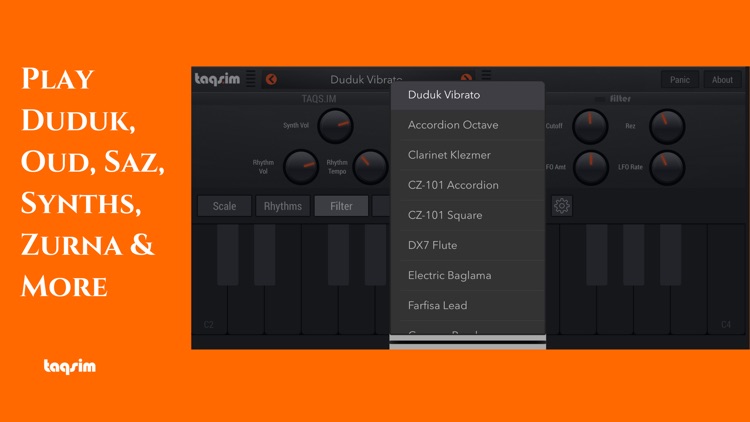Click the Duduk Vibrato preset name in header
750x422 pixels.
point(366,79)
